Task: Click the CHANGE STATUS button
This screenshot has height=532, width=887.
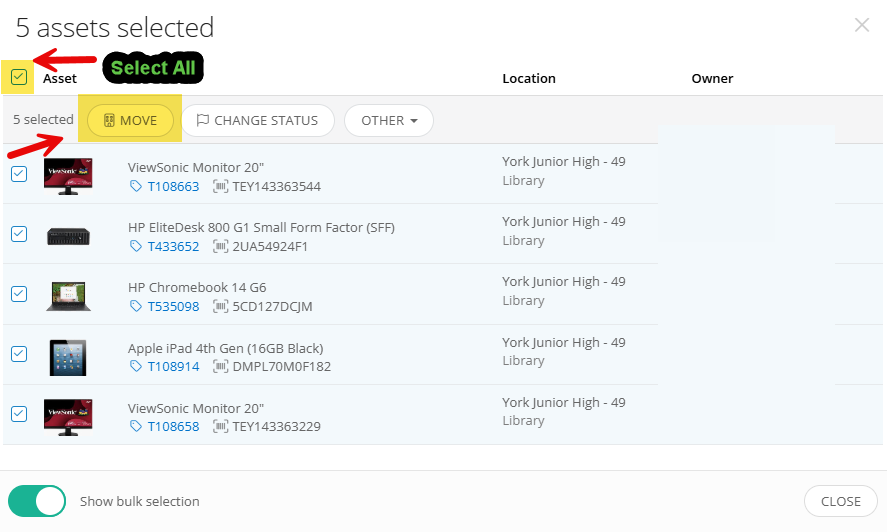Action: click(256, 121)
